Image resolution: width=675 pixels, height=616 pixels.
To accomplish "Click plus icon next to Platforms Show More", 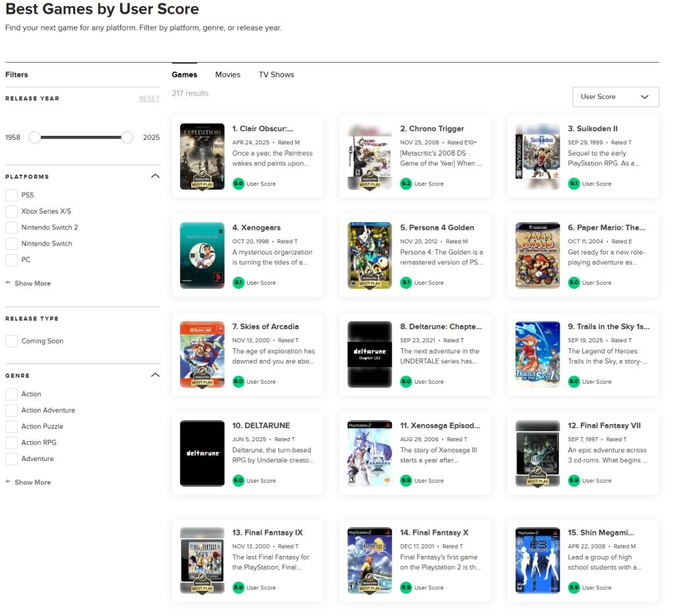I will 8,282.
